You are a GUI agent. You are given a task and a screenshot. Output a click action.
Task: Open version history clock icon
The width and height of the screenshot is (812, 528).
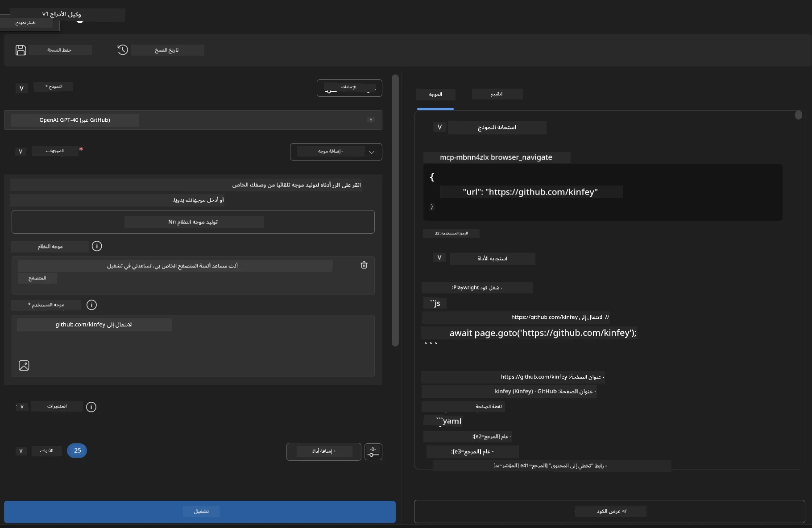click(123, 50)
